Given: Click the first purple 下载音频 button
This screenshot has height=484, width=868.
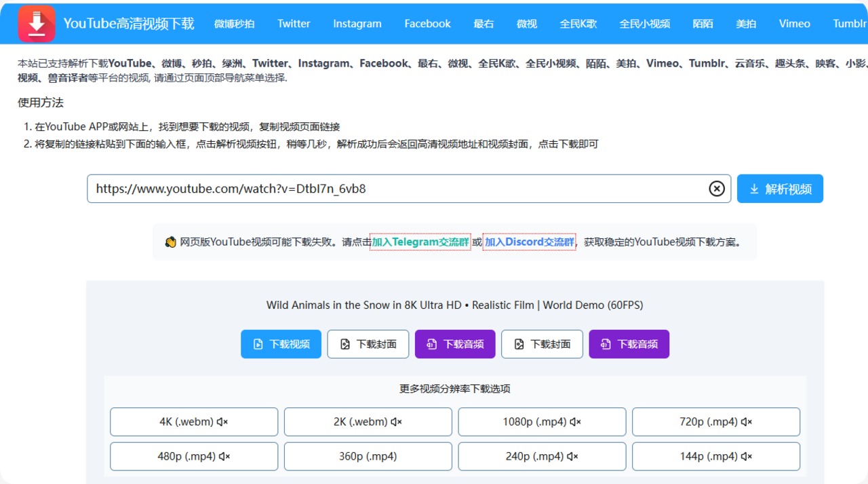Looking at the screenshot, I should click(x=455, y=344).
